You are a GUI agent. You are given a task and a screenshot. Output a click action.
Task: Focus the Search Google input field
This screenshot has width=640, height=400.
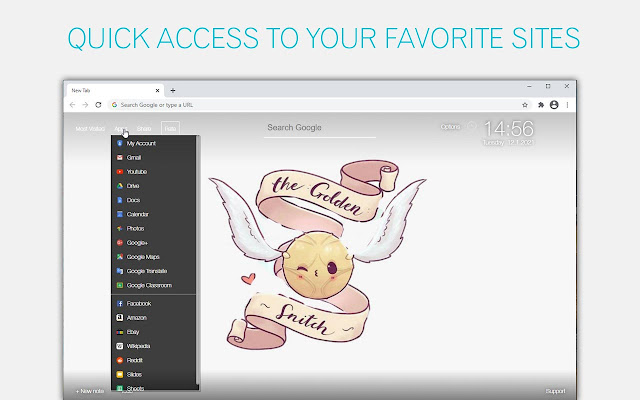320,128
